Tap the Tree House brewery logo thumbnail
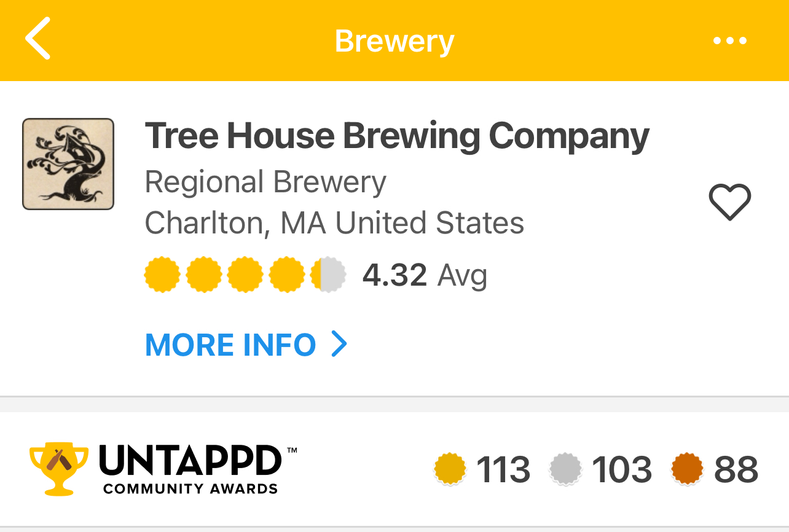Image resolution: width=789 pixels, height=532 pixels. pyautogui.click(x=68, y=164)
